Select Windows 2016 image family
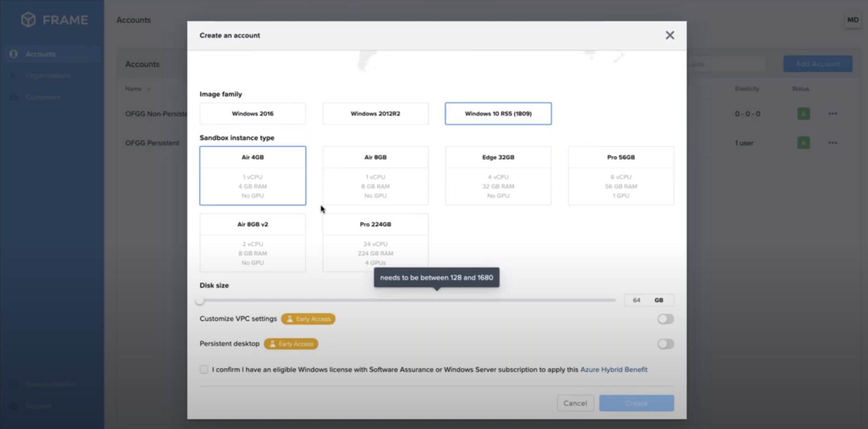868x429 pixels. (x=252, y=114)
